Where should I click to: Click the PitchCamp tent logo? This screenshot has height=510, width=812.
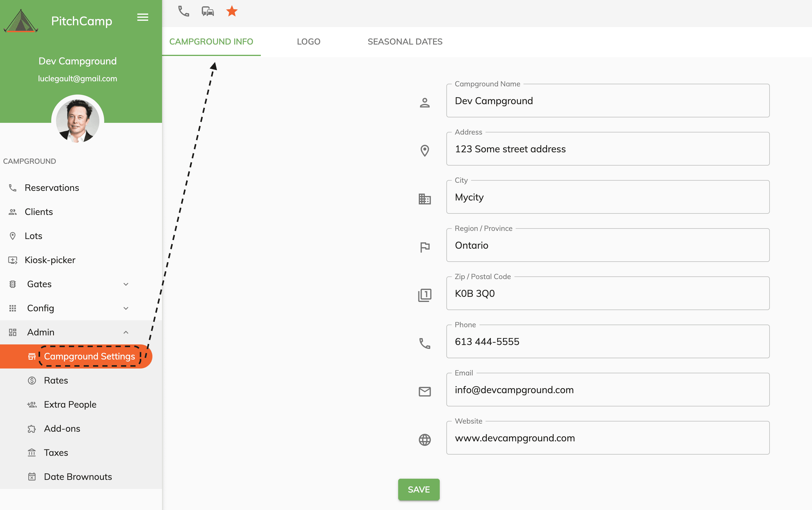20,21
